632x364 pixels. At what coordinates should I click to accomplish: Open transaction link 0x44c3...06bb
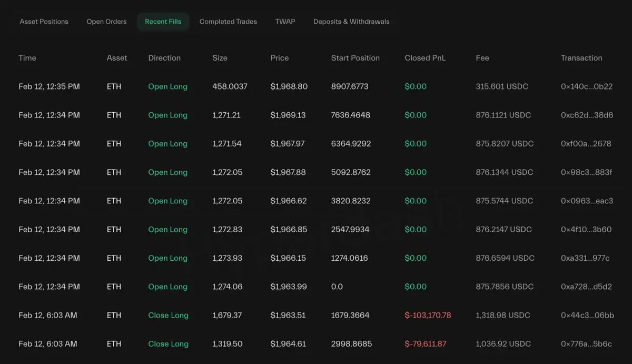[x=587, y=315]
